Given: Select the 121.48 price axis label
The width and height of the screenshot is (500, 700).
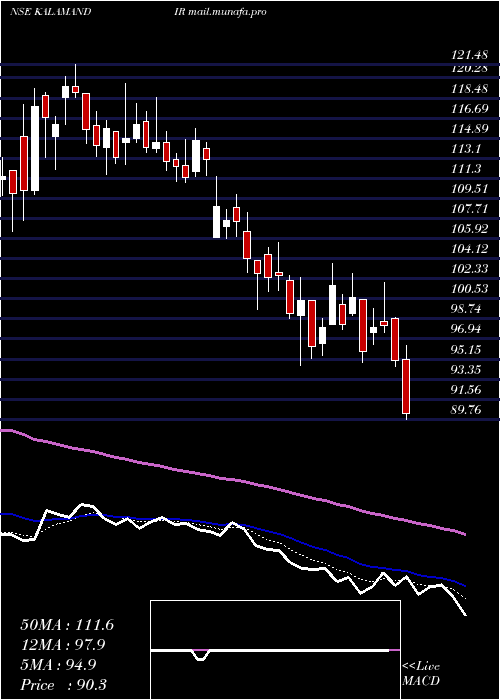Looking at the screenshot, I should (x=469, y=56).
